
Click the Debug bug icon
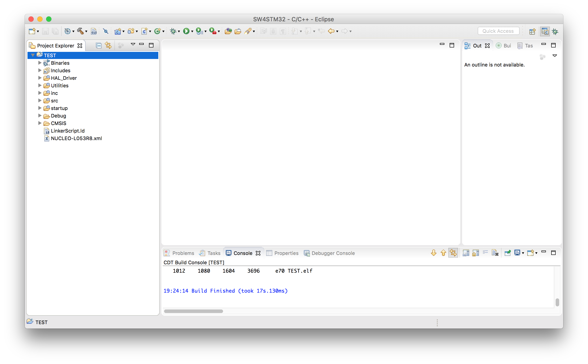[x=173, y=31]
